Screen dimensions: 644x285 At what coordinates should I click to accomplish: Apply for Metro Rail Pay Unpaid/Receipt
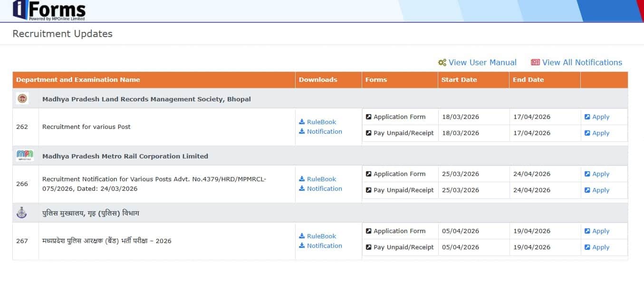coord(600,190)
